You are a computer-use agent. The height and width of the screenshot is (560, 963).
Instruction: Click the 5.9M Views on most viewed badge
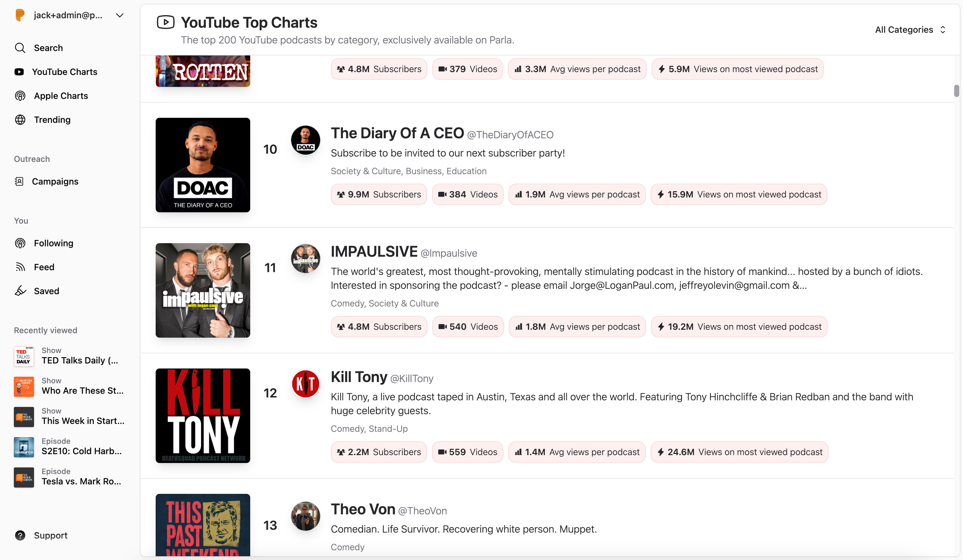[x=737, y=69]
